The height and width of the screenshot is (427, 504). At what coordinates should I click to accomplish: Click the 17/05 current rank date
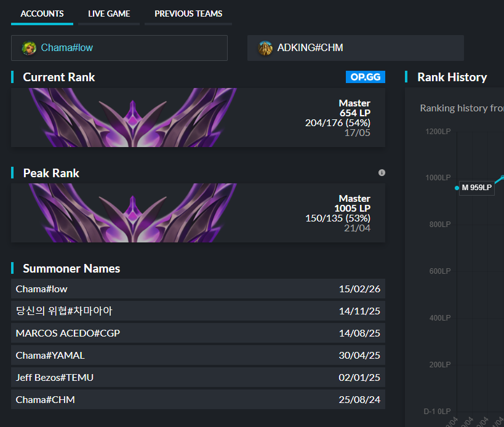[357, 133]
